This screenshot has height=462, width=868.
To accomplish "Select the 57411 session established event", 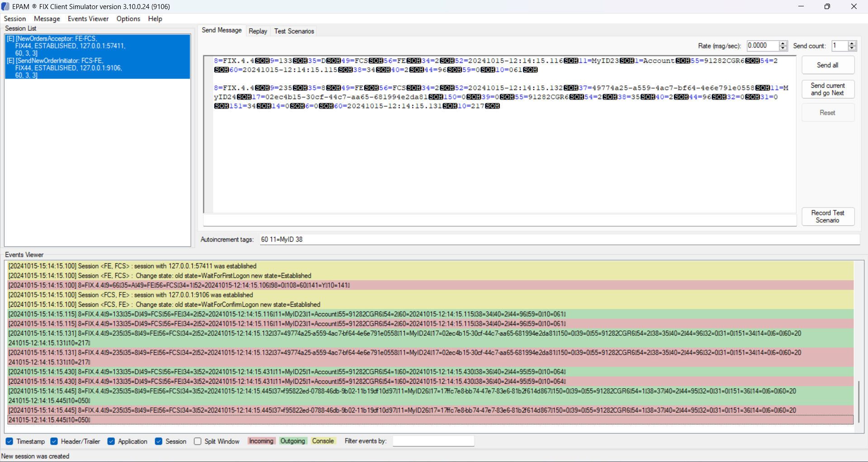I will tap(430, 266).
